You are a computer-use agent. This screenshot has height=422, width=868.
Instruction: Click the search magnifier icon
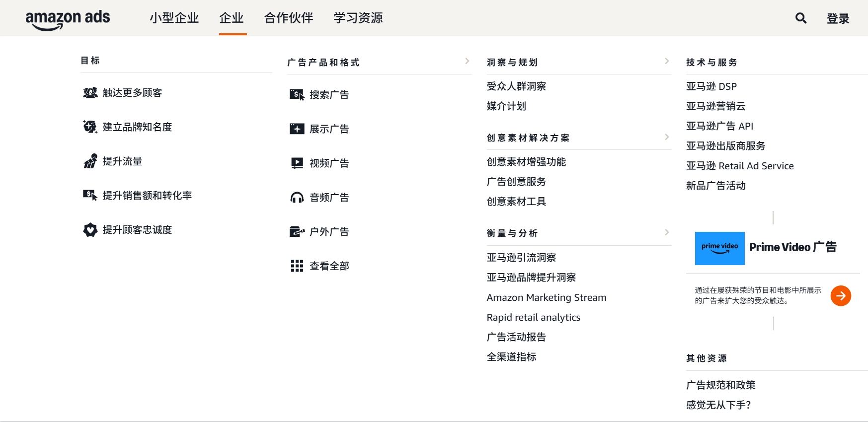[800, 18]
